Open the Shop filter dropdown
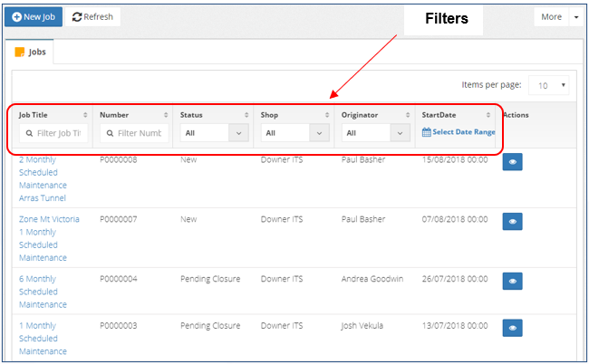 (x=294, y=133)
